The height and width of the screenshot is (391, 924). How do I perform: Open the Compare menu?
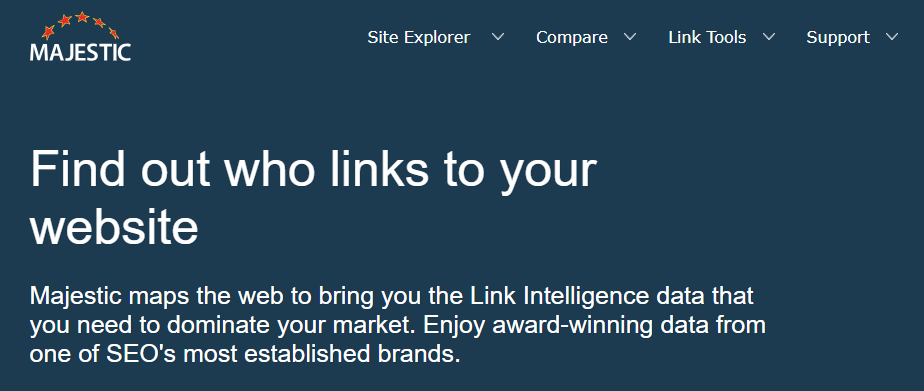pos(572,37)
